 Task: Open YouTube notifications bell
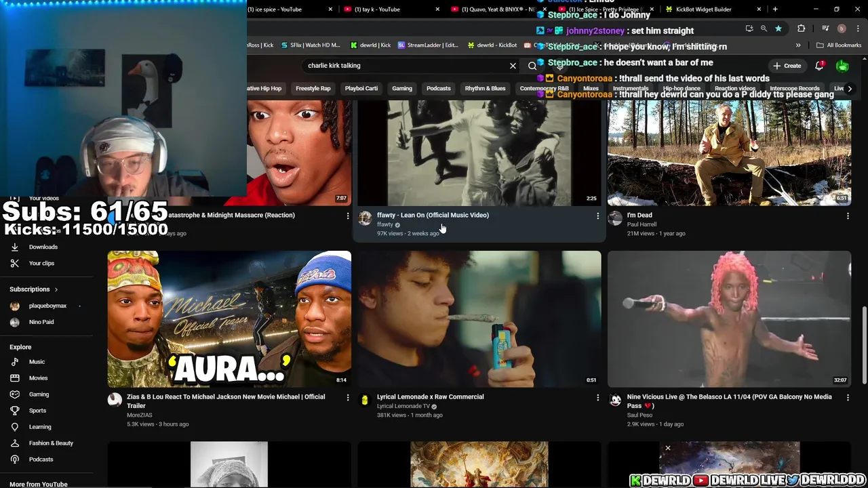point(819,66)
